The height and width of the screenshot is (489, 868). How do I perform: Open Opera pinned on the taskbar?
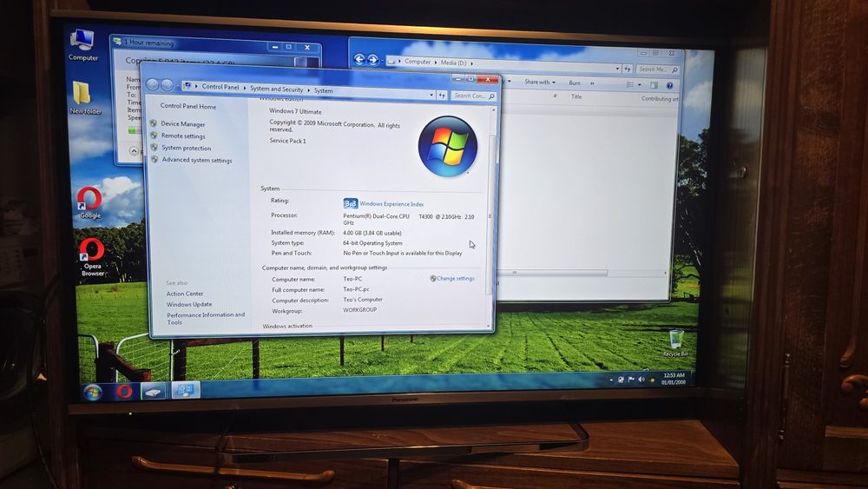tap(124, 392)
